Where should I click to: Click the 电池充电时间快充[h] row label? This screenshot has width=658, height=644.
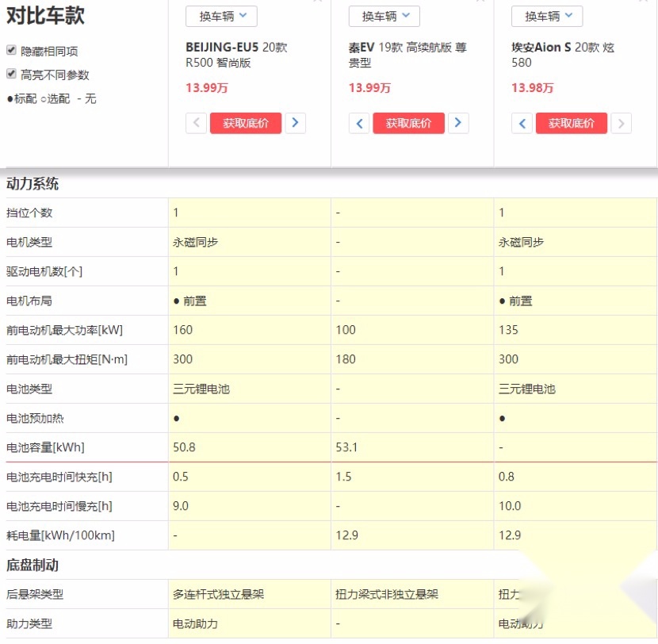[59, 477]
